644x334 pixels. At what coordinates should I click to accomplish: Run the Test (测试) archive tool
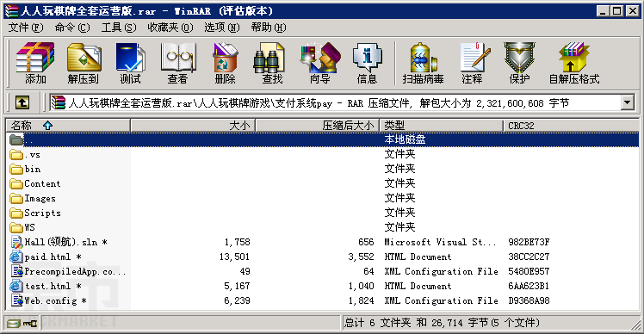pyautogui.click(x=130, y=57)
